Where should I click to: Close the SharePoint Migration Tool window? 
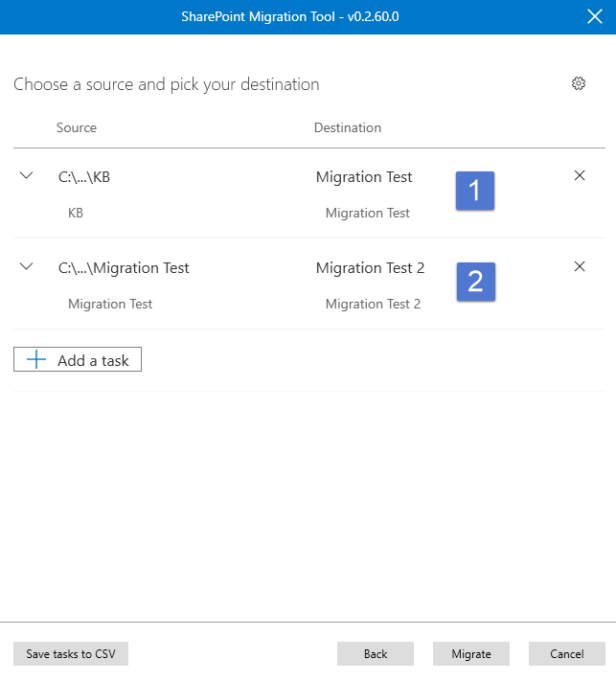[x=593, y=16]
